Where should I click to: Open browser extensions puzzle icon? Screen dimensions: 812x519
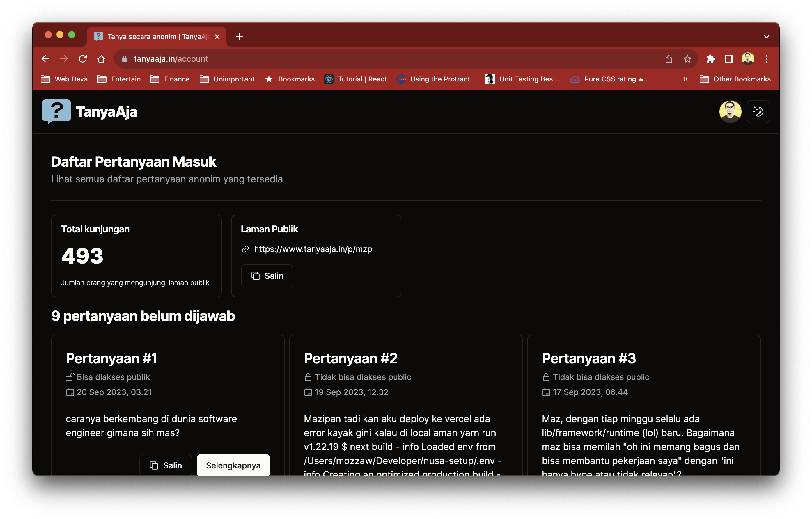click(710, 59)
